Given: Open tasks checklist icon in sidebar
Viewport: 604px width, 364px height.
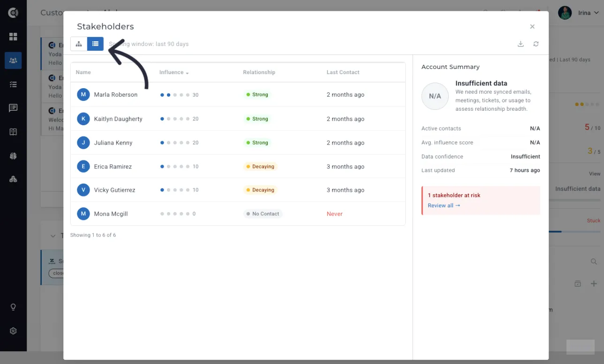Looking at the screenshot, I should point(13,84).
